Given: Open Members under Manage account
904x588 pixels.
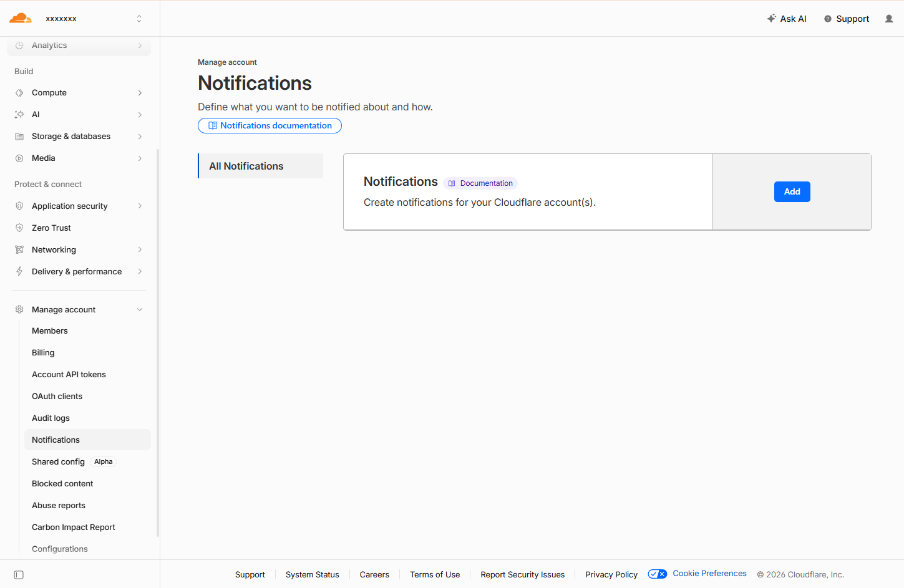Looking at the screenshot, I should click(87, 331).
